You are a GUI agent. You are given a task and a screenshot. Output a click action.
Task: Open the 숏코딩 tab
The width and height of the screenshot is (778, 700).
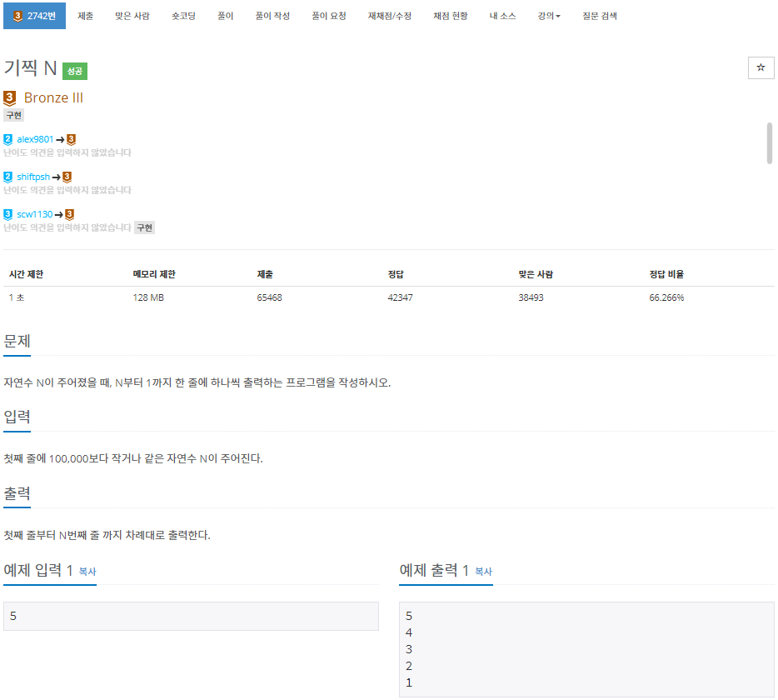click(183, 16)
